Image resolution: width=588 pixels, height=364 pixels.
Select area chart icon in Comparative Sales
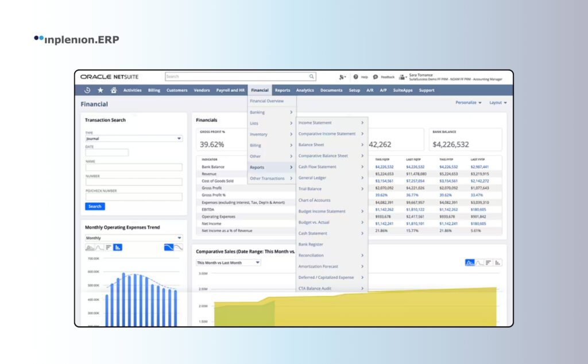pyautogui.click(x=470, y=263)
